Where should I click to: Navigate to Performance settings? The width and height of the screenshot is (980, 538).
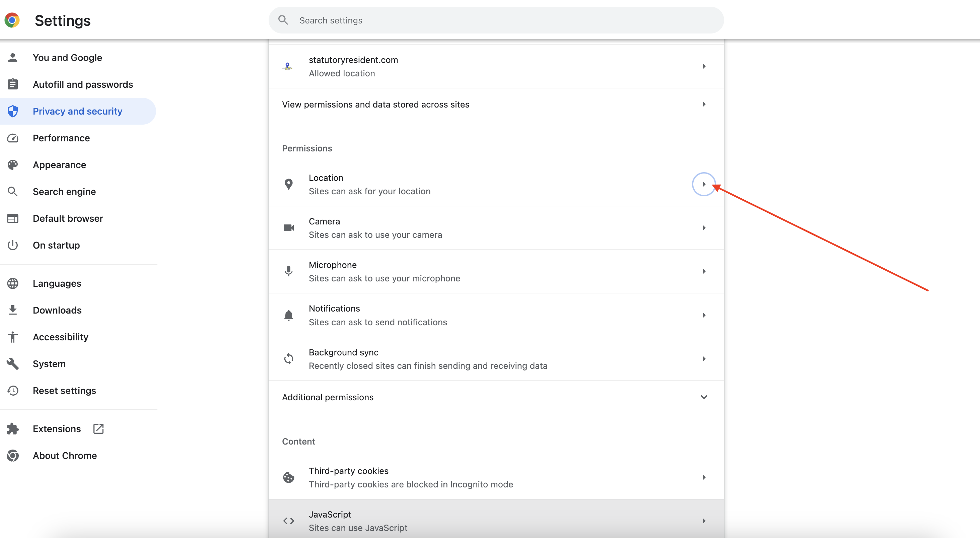click(x=61, y=138)
